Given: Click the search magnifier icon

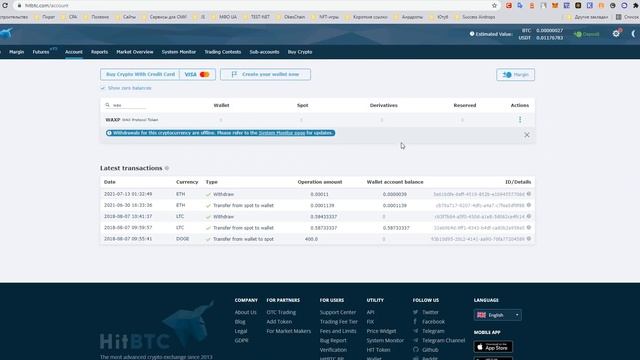Looking at the screenshot, I should [x=107, y=105].
